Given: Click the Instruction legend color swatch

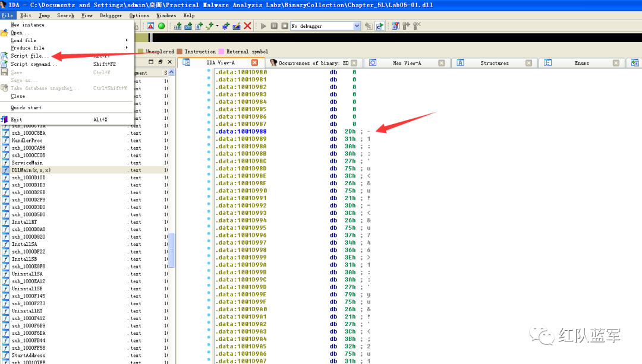Looking at the screenshot, I should pos(180,52).
